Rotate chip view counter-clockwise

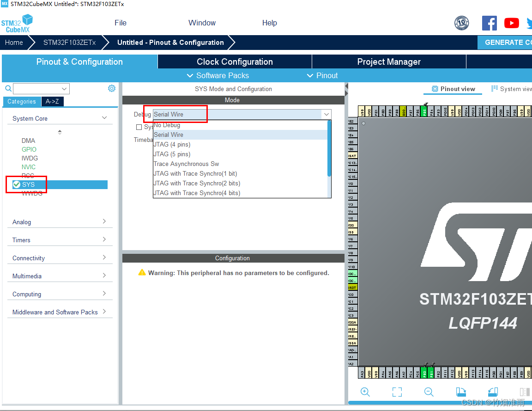pyautogui.click(x=493, y=392)
